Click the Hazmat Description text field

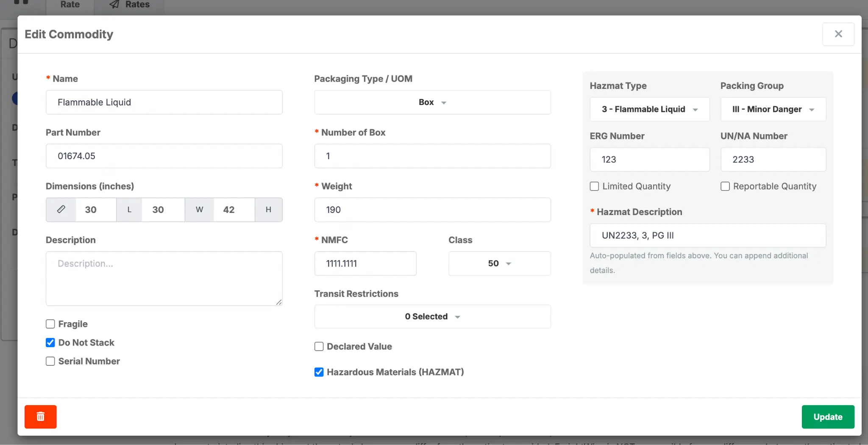[x=708, y=235]
